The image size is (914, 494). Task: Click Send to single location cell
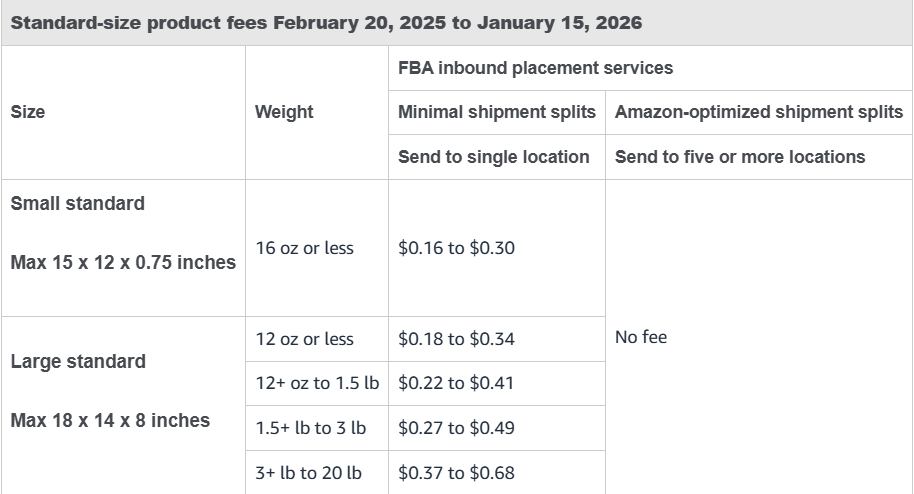(x=493, y=156)
